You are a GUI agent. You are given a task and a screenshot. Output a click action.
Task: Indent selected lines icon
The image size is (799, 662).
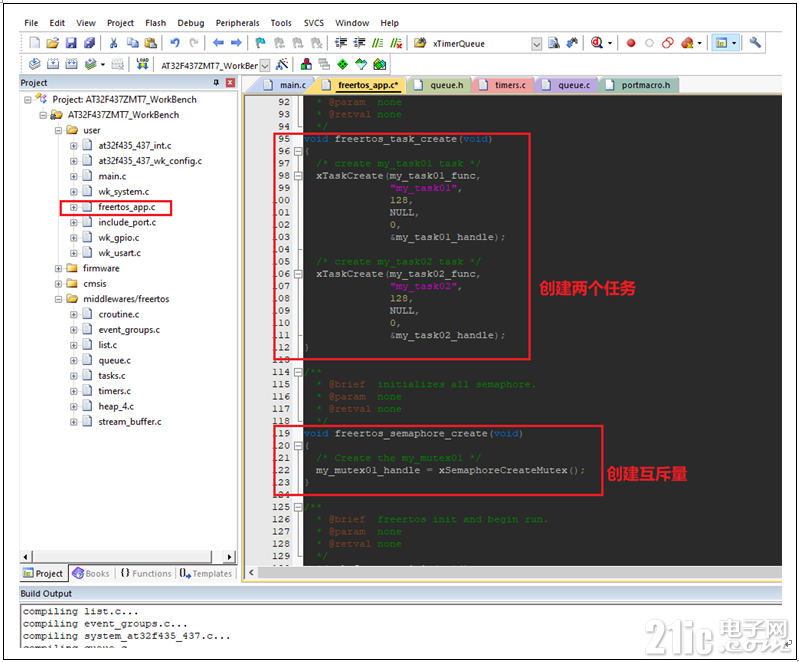coord(341,43)
